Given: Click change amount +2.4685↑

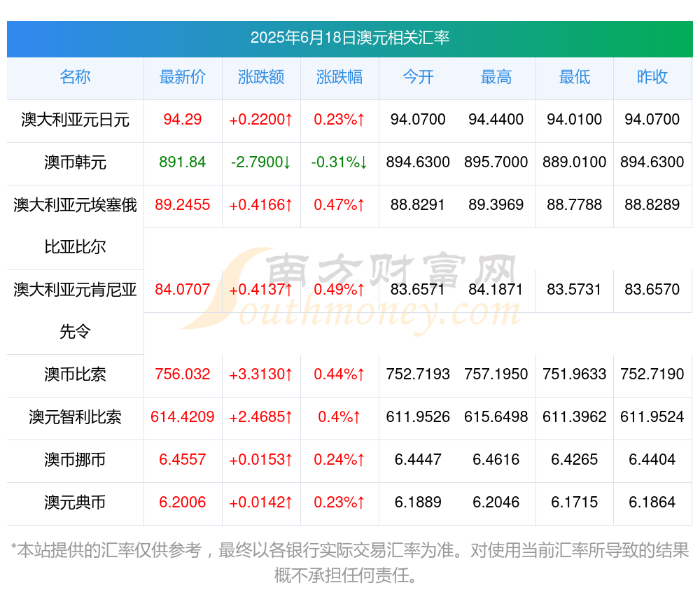Looking at the screenshot, I should tap(261, 417).
